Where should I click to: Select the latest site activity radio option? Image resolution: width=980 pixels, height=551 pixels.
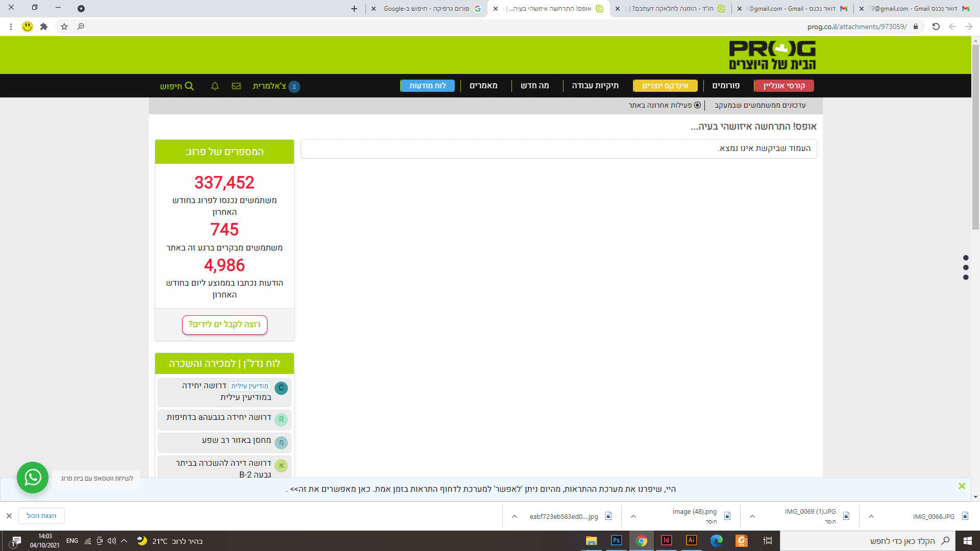point(697,105)
